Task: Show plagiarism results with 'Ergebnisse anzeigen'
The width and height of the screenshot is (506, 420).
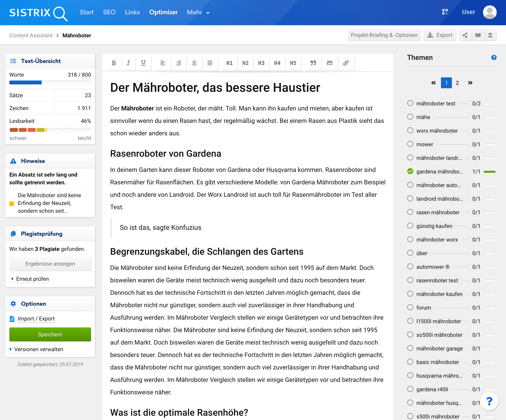Action: coord(50,264)
